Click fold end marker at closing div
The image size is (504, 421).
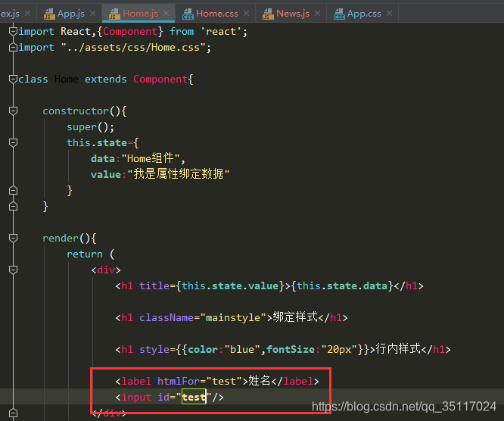click(x=13, y=413)
